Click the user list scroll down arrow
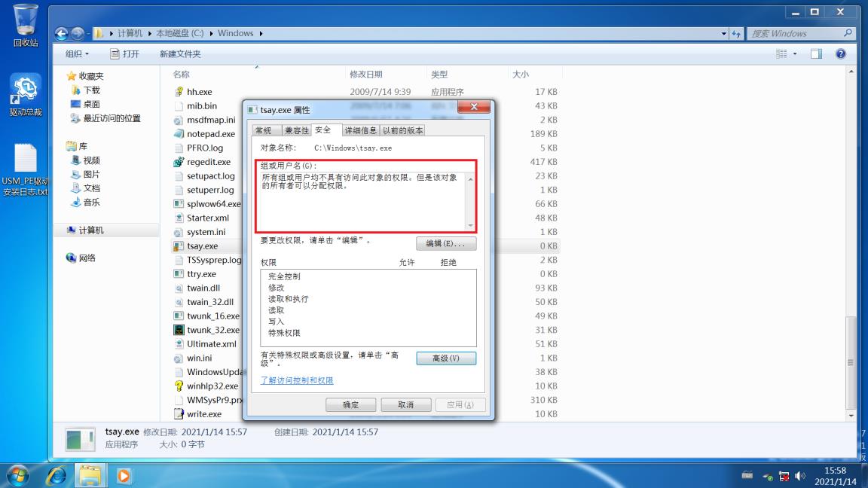The image size is (868, 488). (x=470, y=226)
